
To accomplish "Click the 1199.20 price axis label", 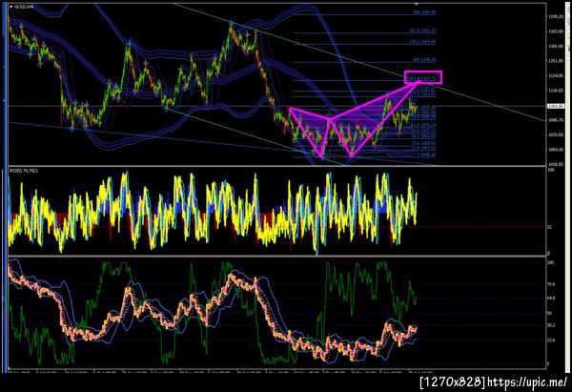I will [x=555, y=16].
